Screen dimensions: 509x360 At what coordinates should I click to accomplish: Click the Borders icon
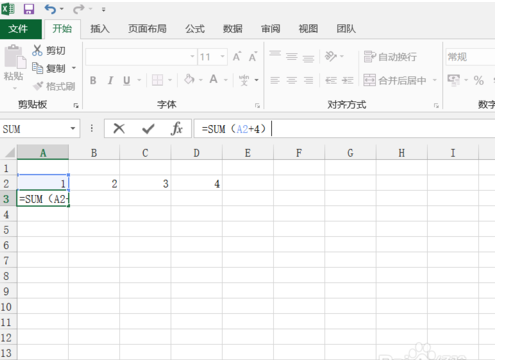click(x=157, y=80)
